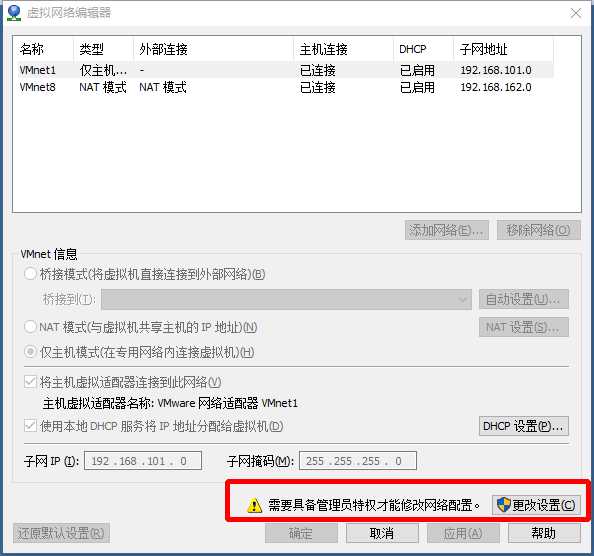594x556 pixels.
Task: Expand the 桥接到 dropdown list
Action: click(286, 300)
